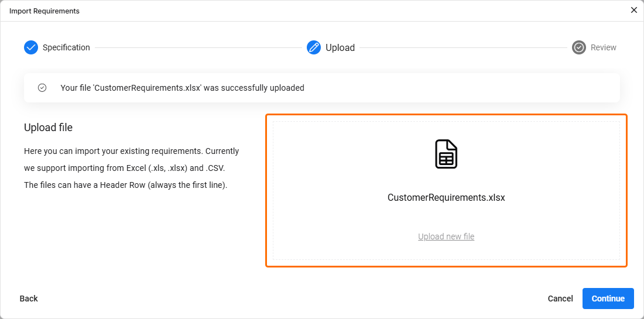Screen dimensions: 644x319
Task: Click the Upload file heading
Action: [x=48, y=127]
